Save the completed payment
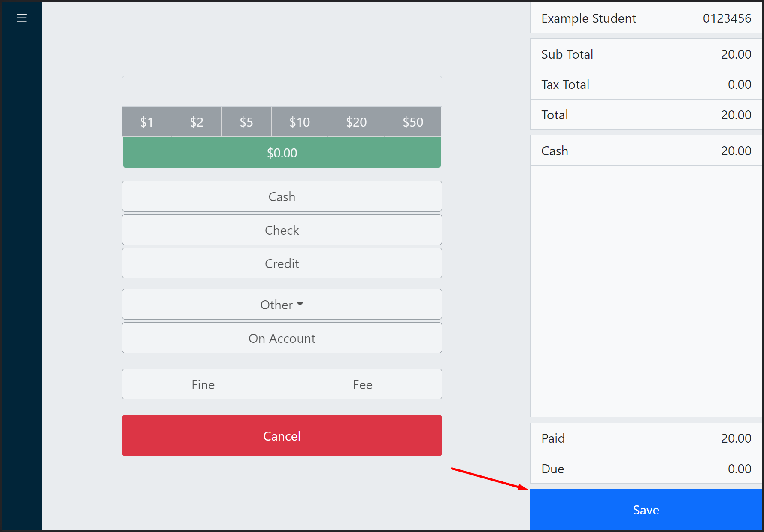 [646, 510]
